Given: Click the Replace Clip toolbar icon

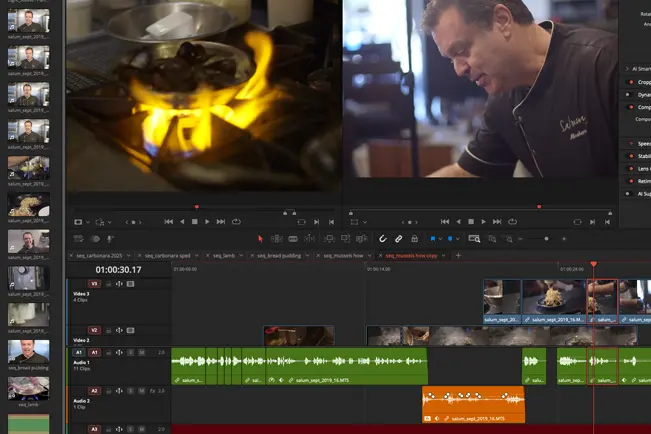Looking at the screenshot, I should tap(362, 239).
